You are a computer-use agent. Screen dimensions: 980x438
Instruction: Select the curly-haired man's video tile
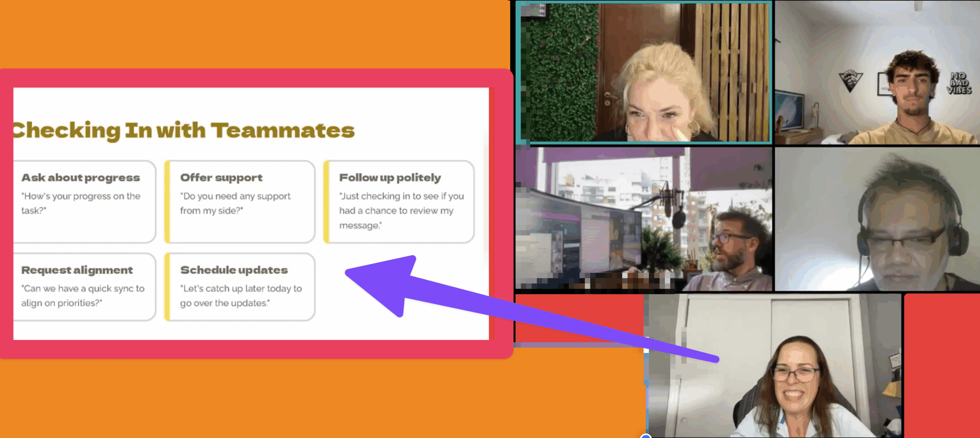click(877, 73)
